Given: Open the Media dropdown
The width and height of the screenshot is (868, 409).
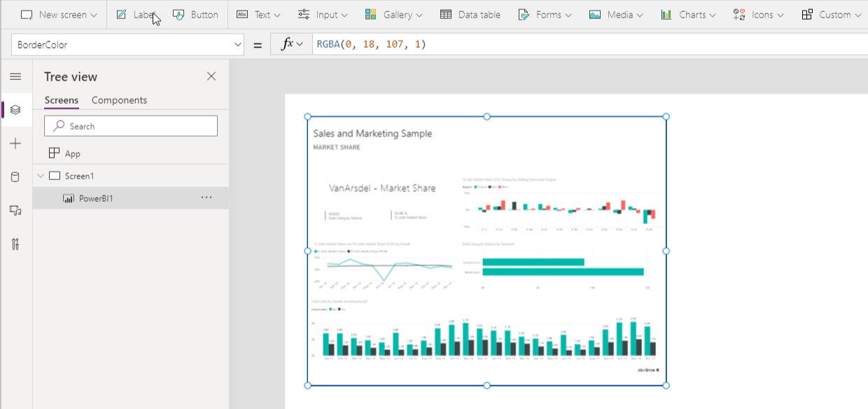Looking at the screenshot, I should pyautogui.click(x=615, y=15).
